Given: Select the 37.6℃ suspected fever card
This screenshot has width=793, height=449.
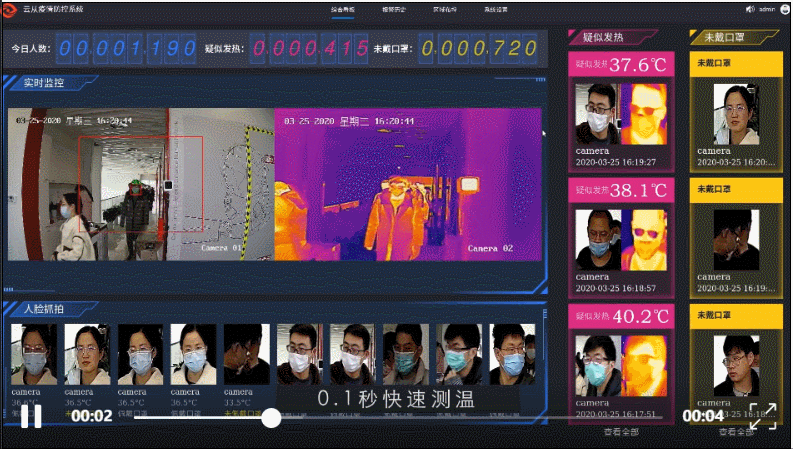Looking at the screenshot, I should 621,112.
